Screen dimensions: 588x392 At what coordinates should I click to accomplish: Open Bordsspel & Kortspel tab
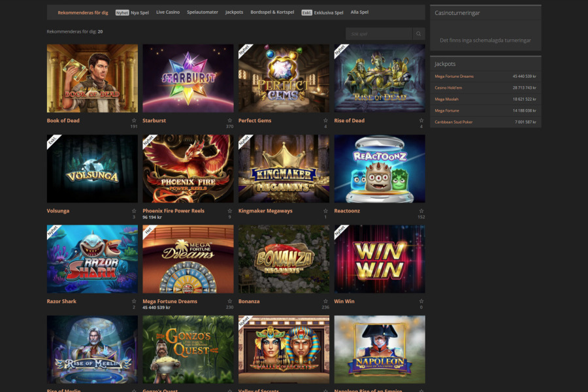pos(272,12)
